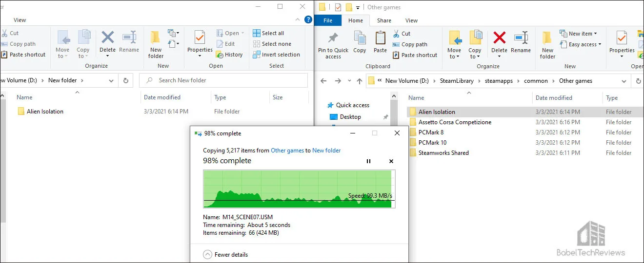
Task: Switch to the View tab in left window
Action: [20, 20]
